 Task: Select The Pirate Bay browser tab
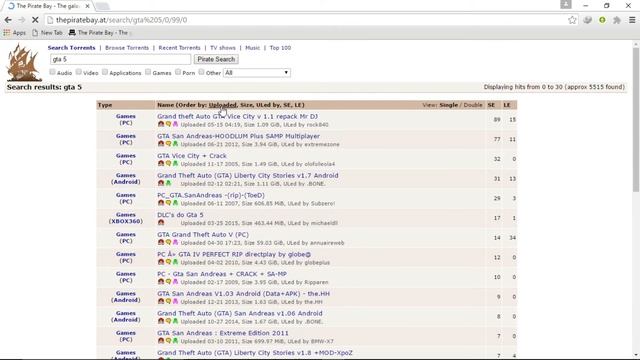(x=47, y=6)
